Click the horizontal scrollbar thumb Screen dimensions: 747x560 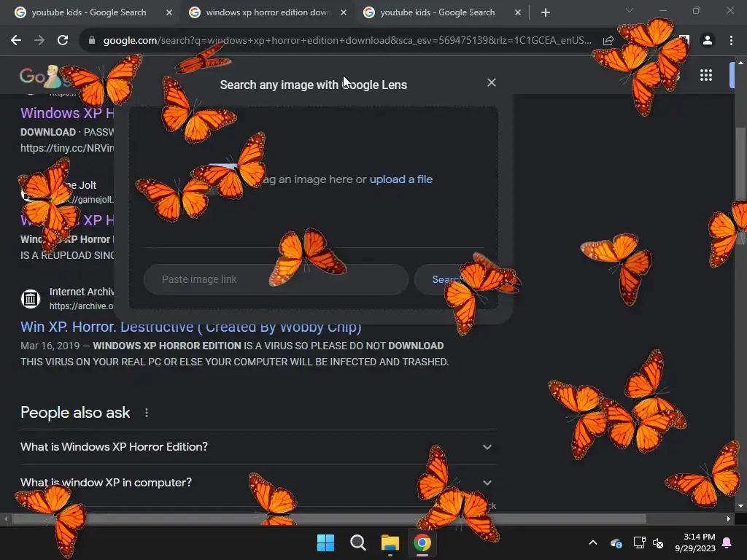329,518
